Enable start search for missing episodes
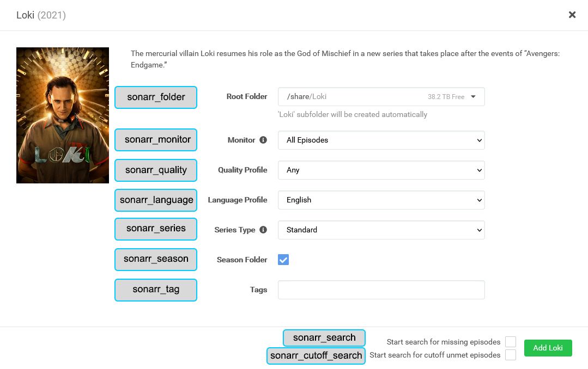588x369 pixels. [511, 342]
